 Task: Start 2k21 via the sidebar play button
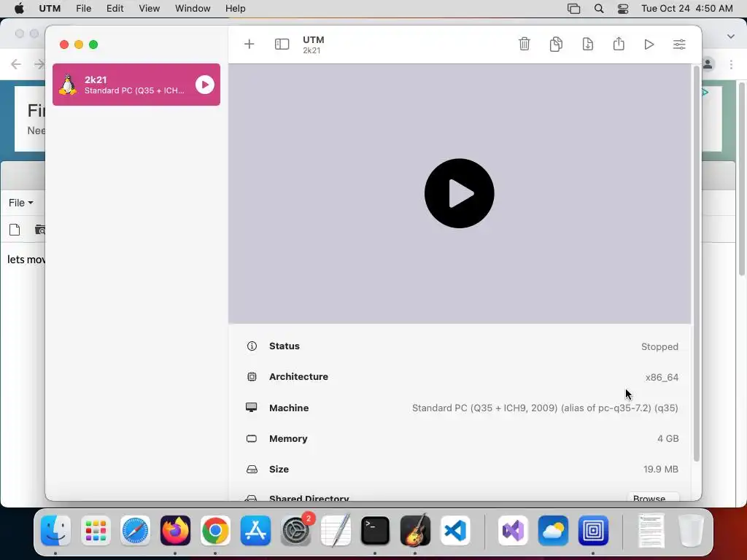tap(205, 85)
